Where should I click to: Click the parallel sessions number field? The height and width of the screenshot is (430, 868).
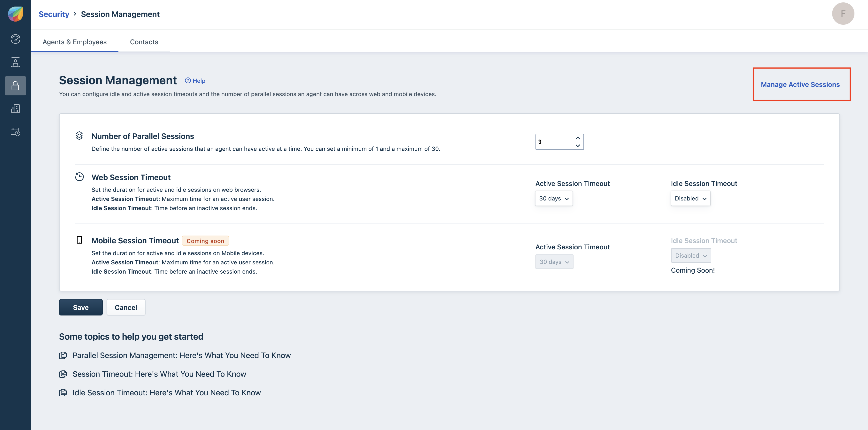pyautogui.click(x=553, y=142)
